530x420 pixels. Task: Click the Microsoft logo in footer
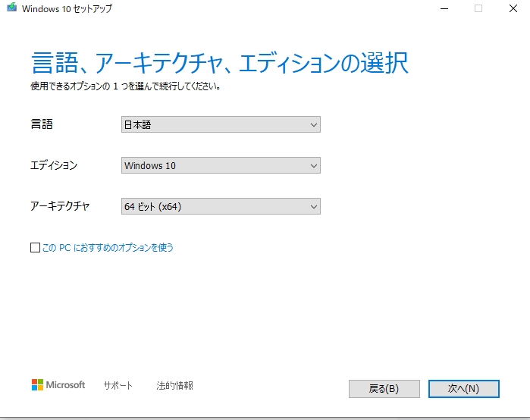click(58, 385)
